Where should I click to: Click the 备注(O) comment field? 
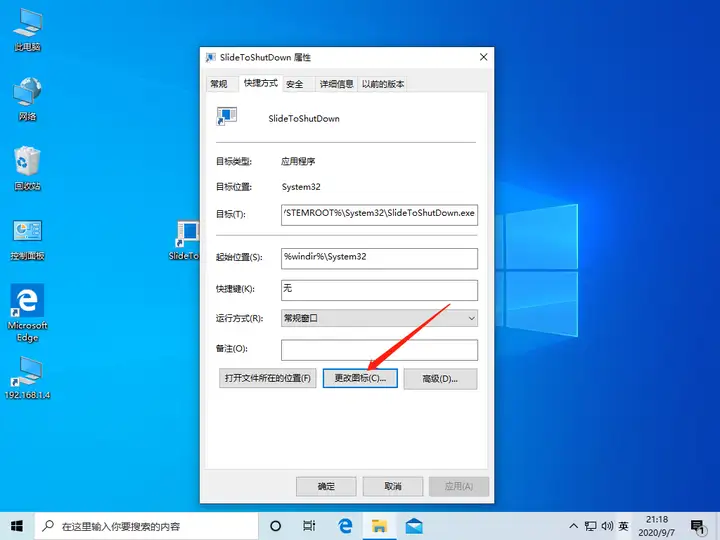pyautogui.click(x=379, y=350)
